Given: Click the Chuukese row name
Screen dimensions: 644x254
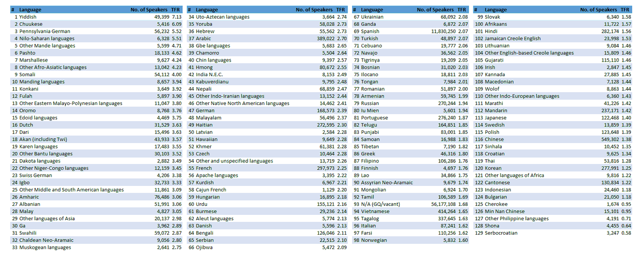Looking at the screenshot, I should pos(31,24).
